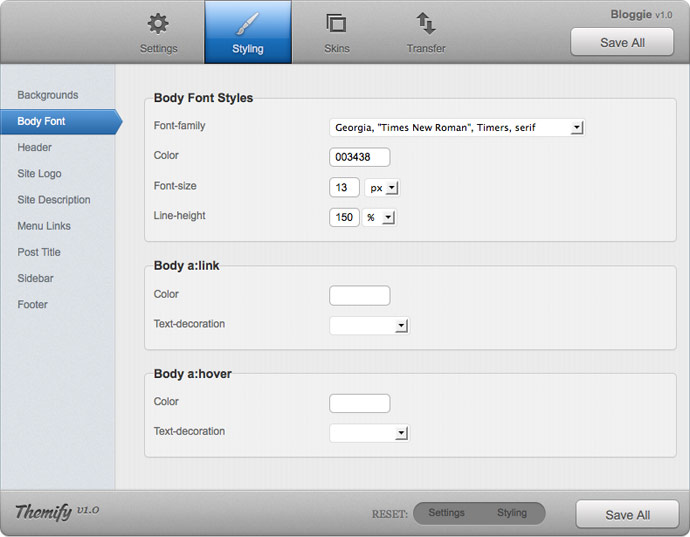Open the Font-family dropdown
The height and width of the screenshot is (537, 690).
click(457, 128)
